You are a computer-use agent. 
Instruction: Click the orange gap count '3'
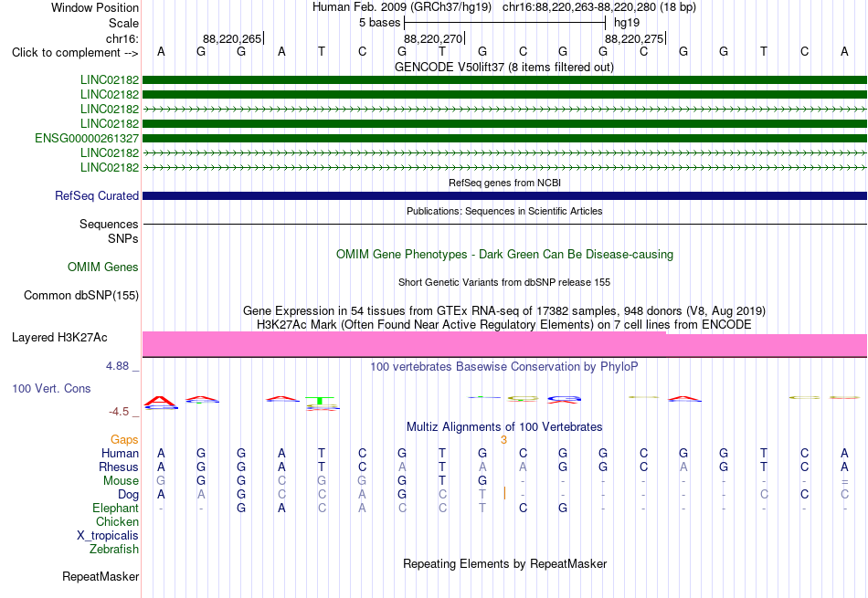point(503,440)
